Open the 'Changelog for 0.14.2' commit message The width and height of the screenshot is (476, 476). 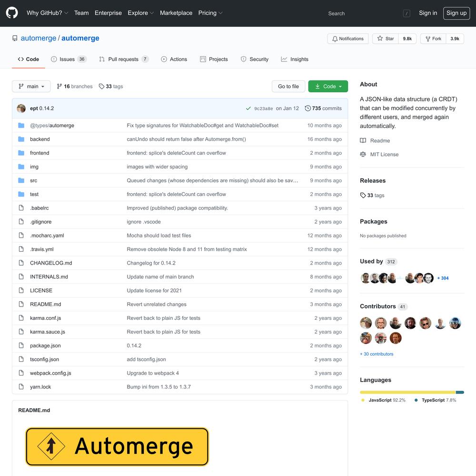[x=151, y=263]
